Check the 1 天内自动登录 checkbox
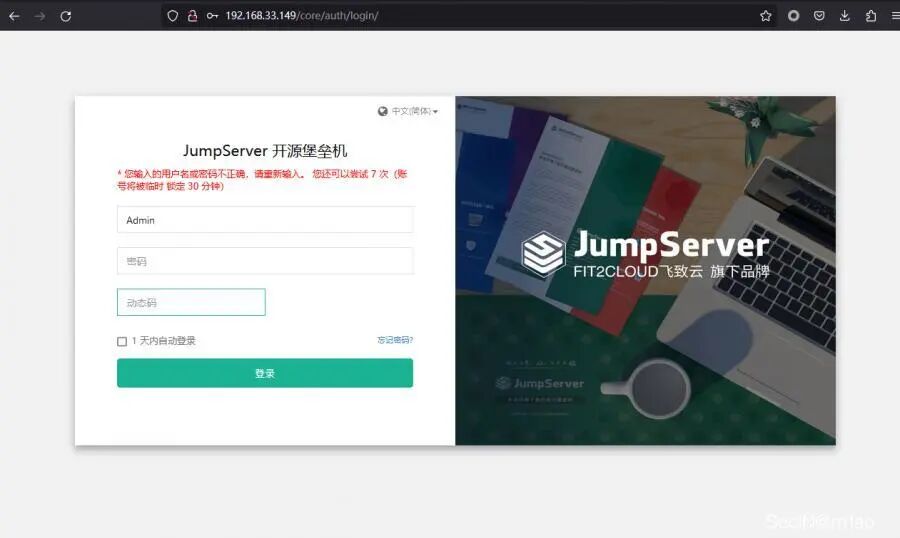This screenshot has height=538, width=900. click(122, 342)
